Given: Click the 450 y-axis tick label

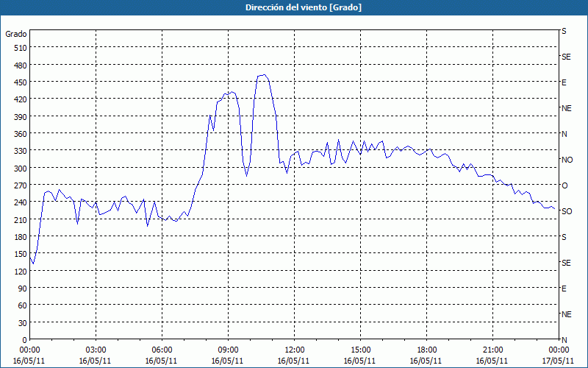Looking at the screenshot, I should (21, 82).
